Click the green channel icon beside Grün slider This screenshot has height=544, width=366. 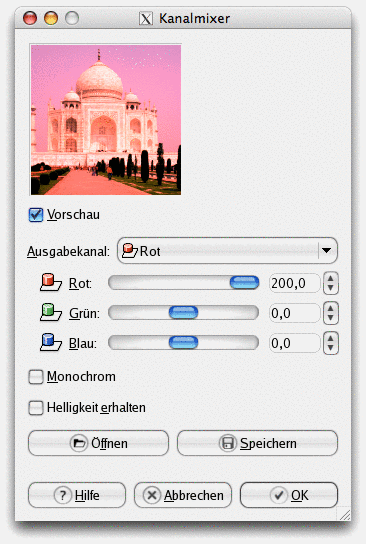tap(51, 312)
